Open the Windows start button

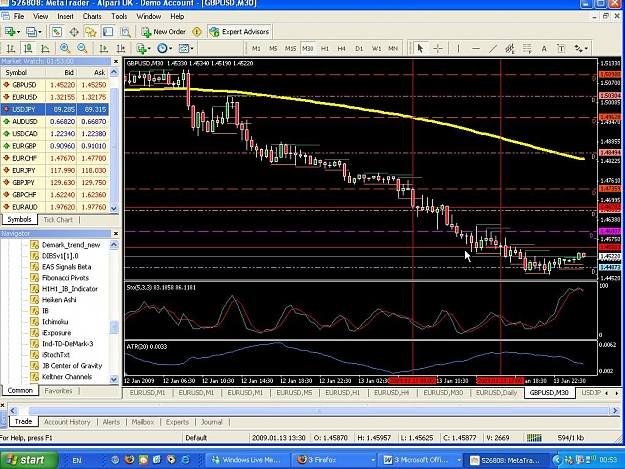coord(28,460)
